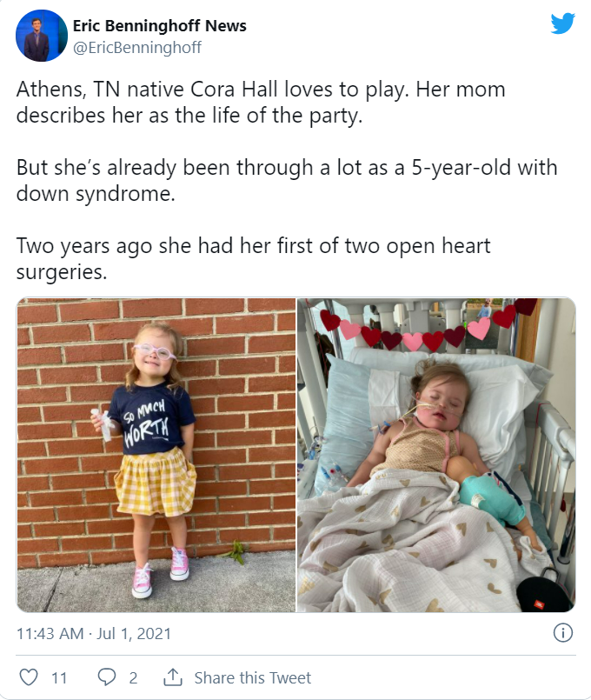Click the open heart surgeries paragraph

pyautogui.click(x=254, y=258)
